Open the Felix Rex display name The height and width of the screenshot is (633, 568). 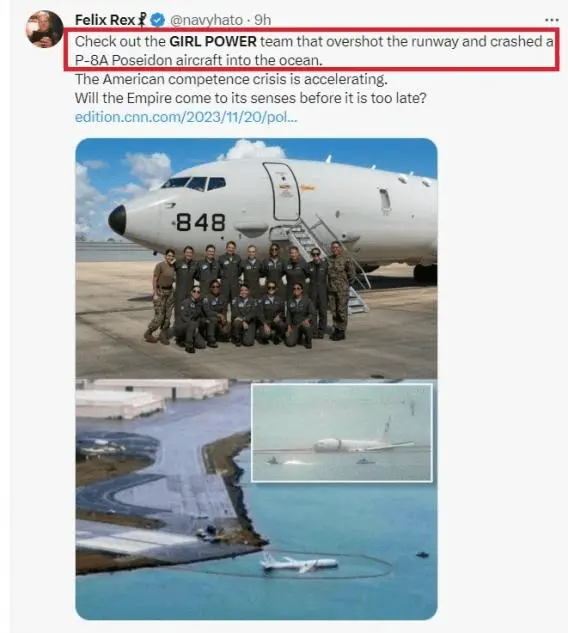[105, 20]
